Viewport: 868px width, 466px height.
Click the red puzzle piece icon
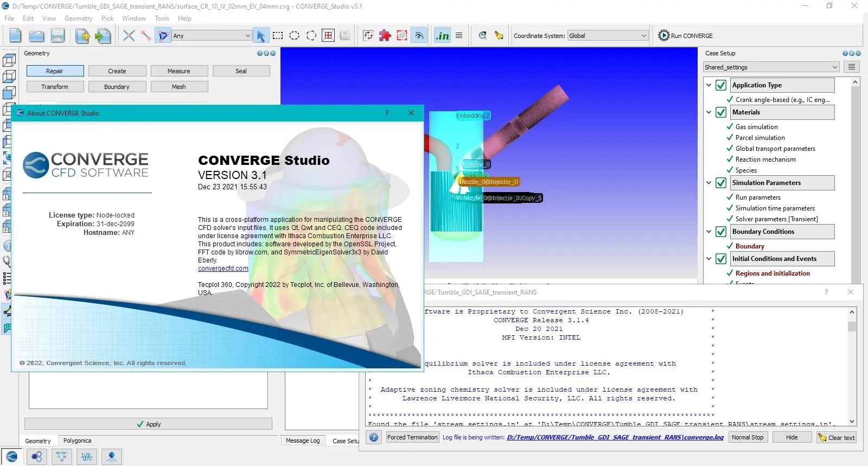[x=385, y=36]
